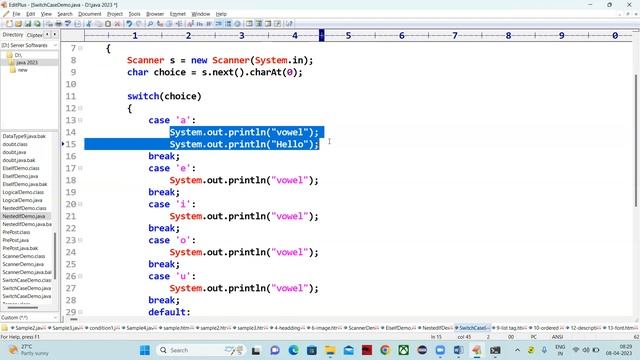Open the Search menu
This screenshot has height=360, width=640.
pos(64,14)
